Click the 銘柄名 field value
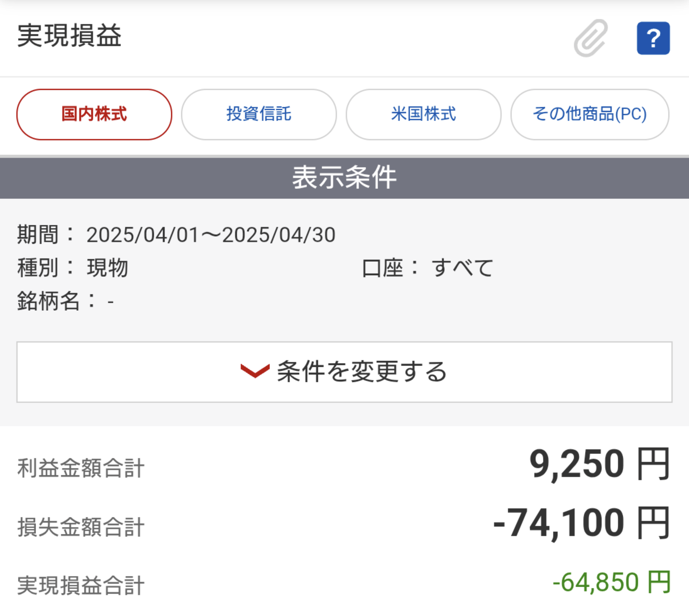This screenshot has height=616, width=689. coord(111,302)
